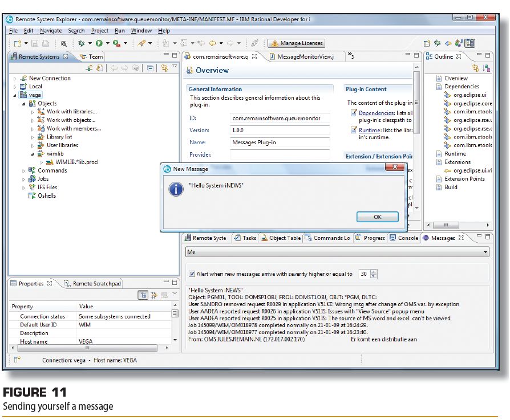Select Extension Points in the Outline

coord(460,178)
